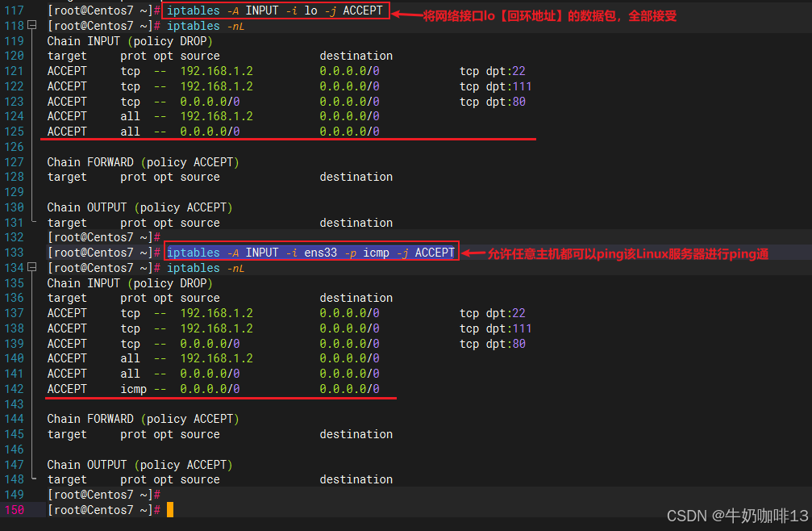Click the command 'iptables -A INPUT -i lo -j ACCEPT'

(275, 10)
